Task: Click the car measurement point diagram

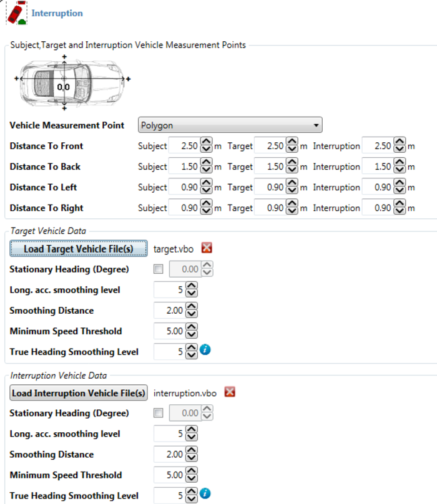Action: [x=72, y=83]
